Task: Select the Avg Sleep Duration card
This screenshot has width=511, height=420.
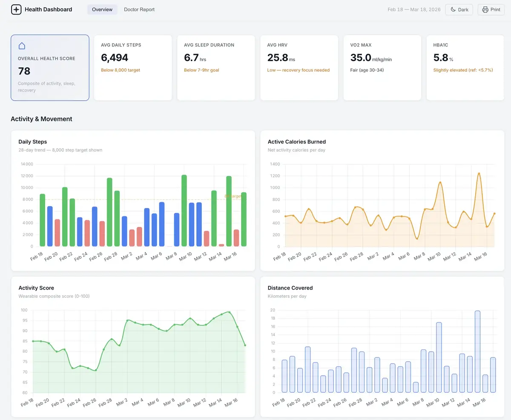Action: pos(216,68)
